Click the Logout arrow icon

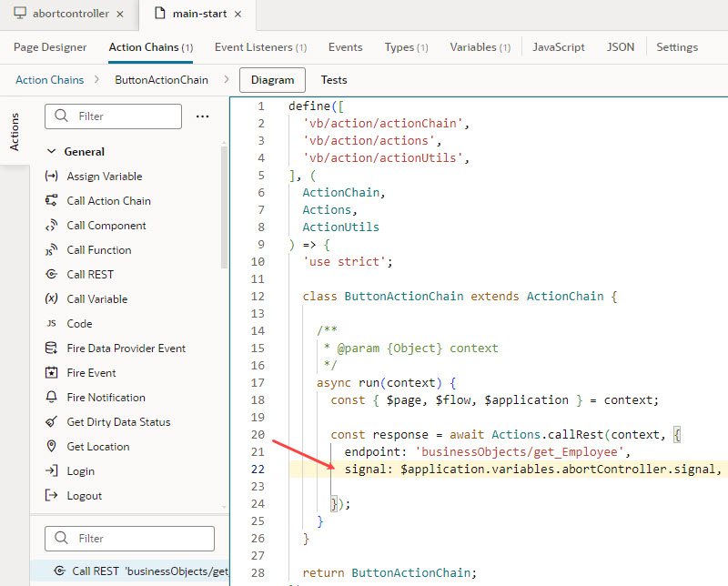point(51,495)
